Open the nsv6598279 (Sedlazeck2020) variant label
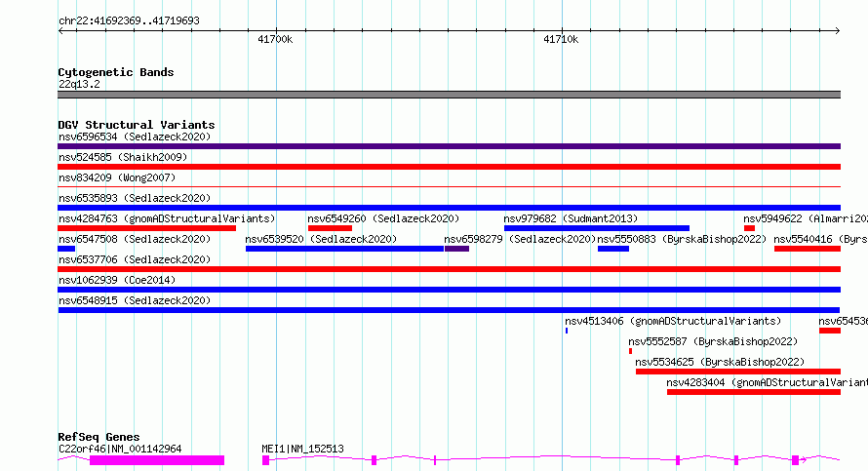The width and height of the screenshot is (868, 471). pos(520,239)
